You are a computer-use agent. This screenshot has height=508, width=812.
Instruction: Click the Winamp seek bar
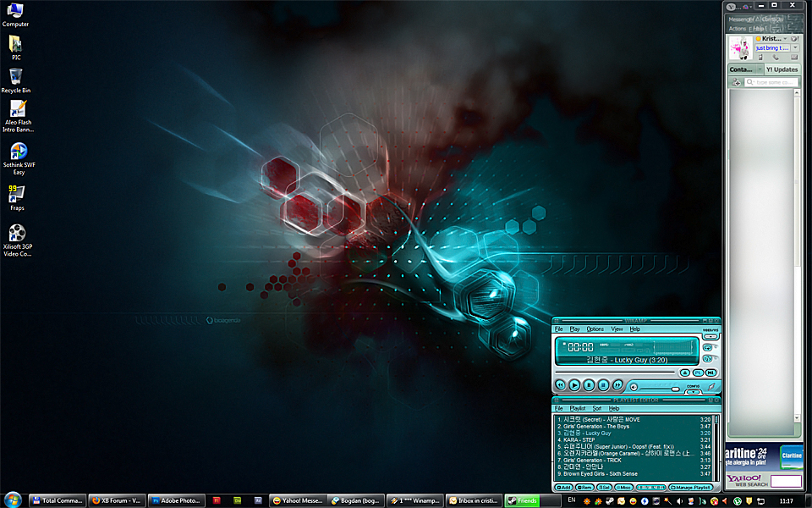point(615,373)
